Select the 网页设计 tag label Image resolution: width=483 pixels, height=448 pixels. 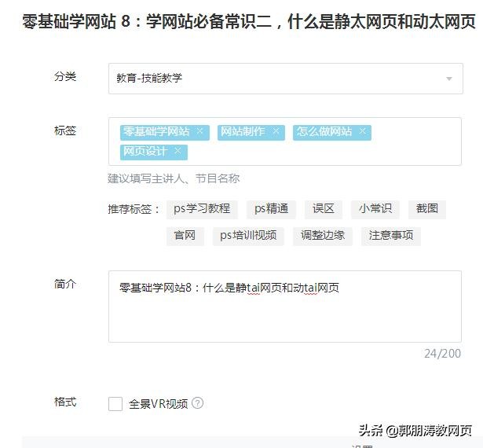tap(145, 151)
